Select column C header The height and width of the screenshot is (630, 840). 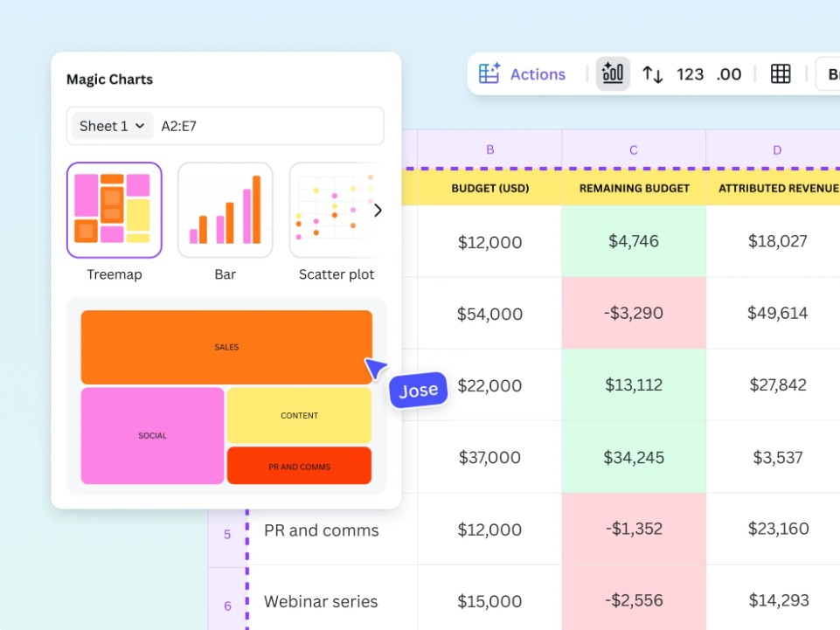coord(634,149)
